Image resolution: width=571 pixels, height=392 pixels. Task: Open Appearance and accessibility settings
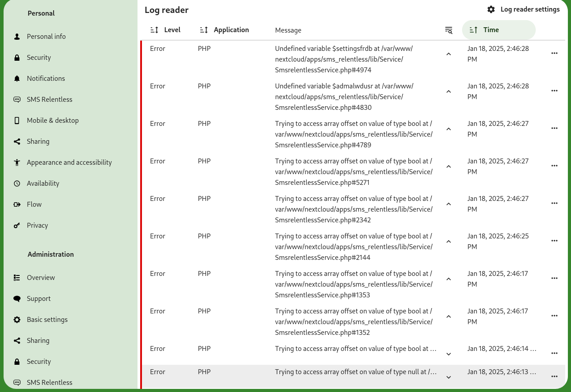(69, 163)
